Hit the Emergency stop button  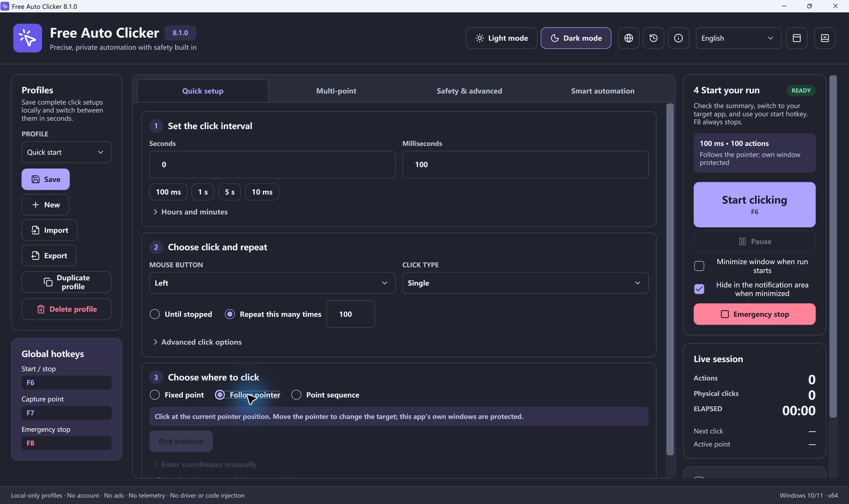754,314
